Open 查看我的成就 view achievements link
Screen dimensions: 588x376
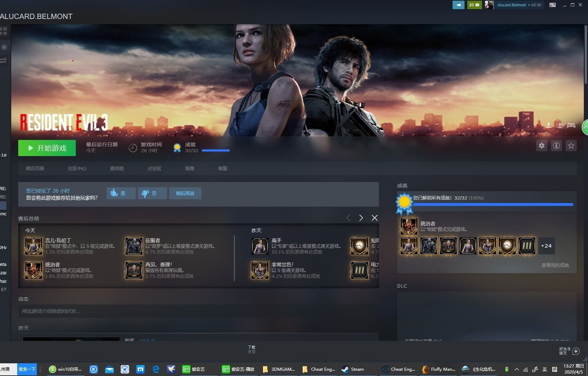point(555,265)
